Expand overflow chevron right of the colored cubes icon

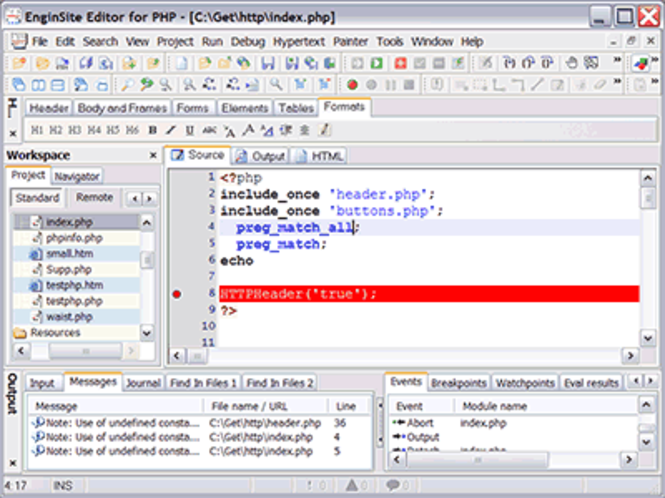tap(655, 59)
